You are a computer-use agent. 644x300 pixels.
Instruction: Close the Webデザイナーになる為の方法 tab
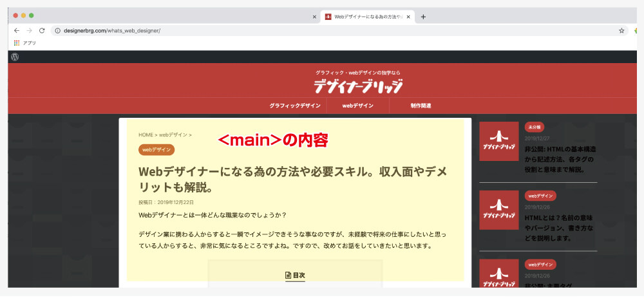click(408, 17)
